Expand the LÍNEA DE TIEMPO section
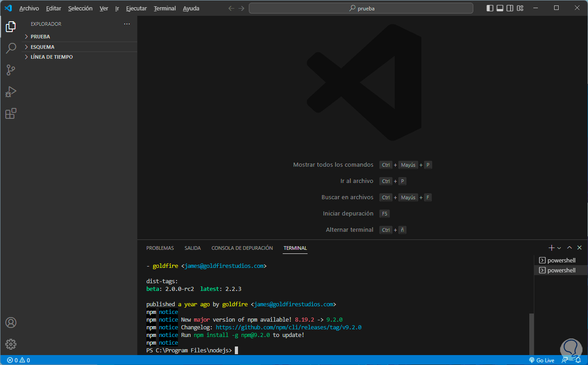588x365 pixels. pyautogui.click(x=51, y=57)
